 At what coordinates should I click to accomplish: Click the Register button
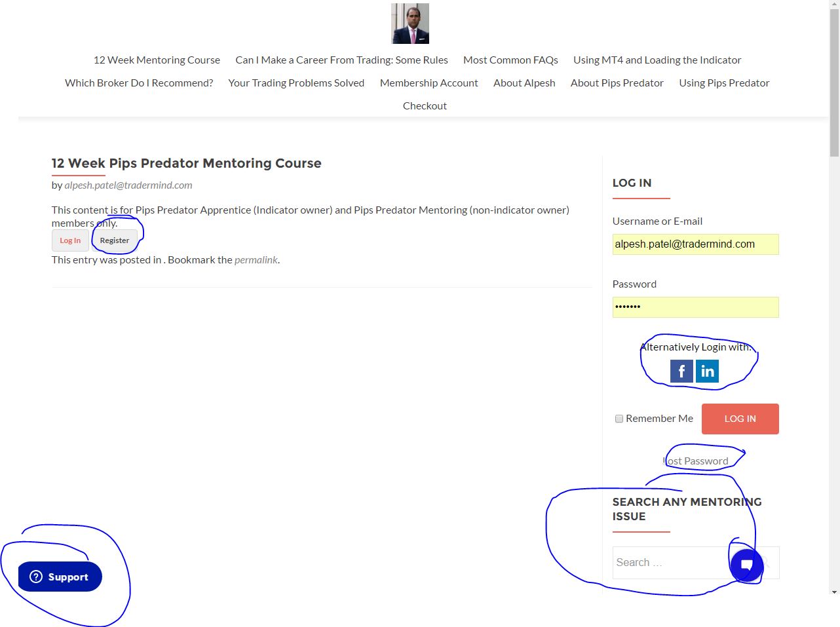(x=115, y=240)
